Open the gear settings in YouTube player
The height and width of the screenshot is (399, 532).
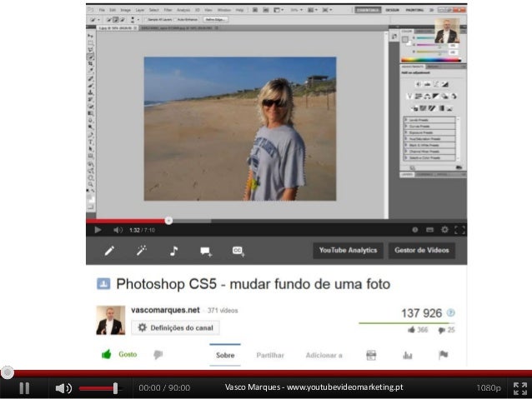coord(444,230)
